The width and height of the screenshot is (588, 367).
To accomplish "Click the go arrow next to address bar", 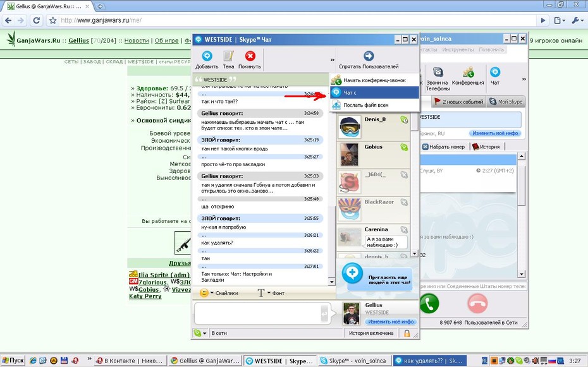I will 542,20.
